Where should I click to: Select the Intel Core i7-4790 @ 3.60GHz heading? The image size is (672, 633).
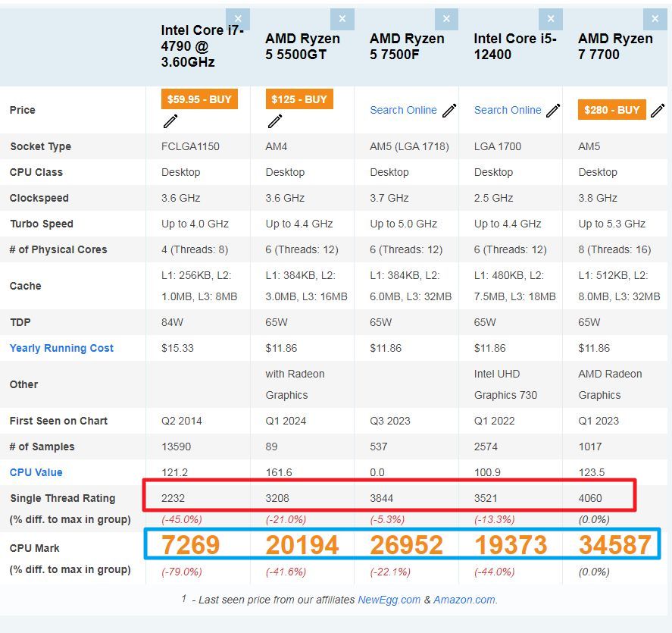coord(202,46)
